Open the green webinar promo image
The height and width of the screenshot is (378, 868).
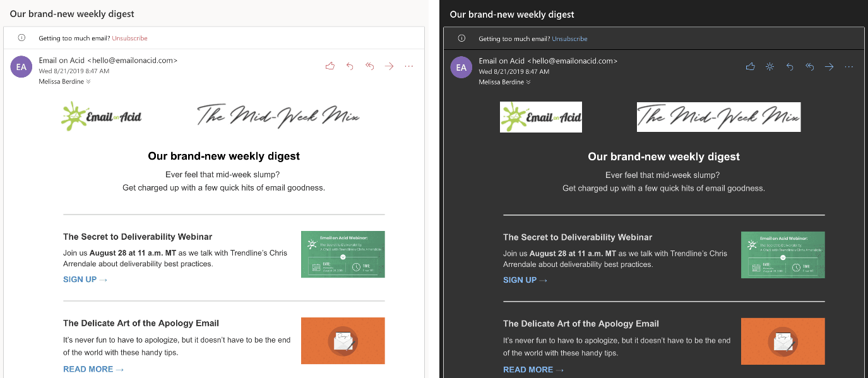[x=343, y=254]
